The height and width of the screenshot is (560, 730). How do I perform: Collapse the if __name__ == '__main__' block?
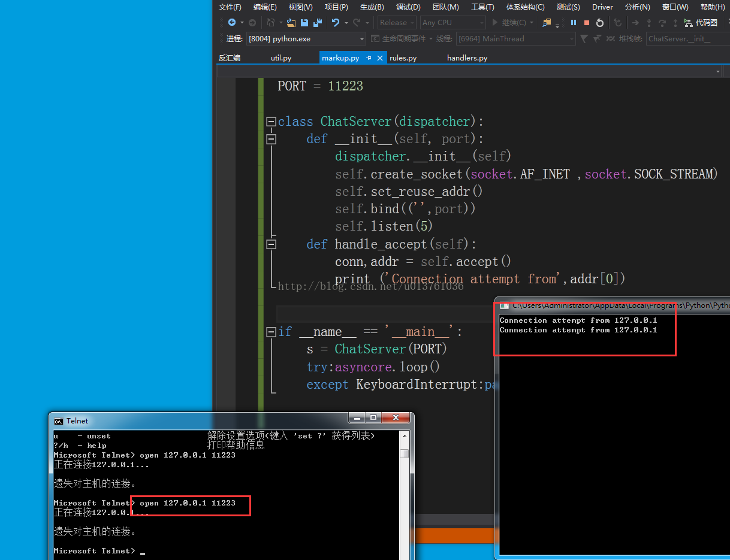click(x=271, y=332)
